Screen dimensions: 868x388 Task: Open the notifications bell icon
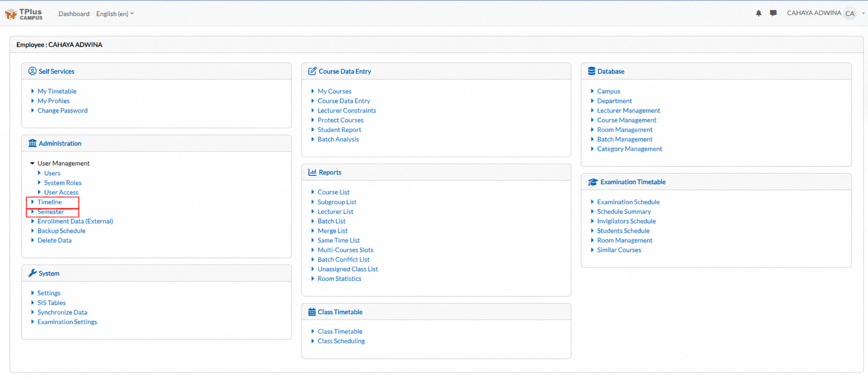758,13
